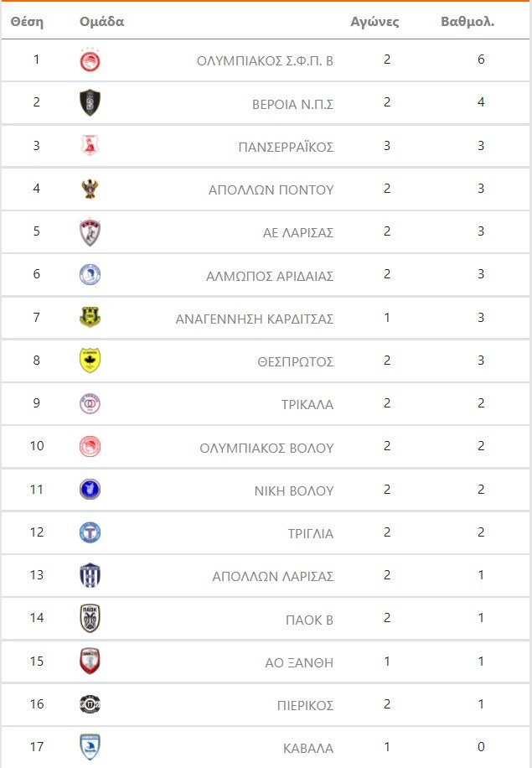Viewport: 532px width, 768px height.
Task: Click the Kavala team logo
Action: click(x=90, y=747)
